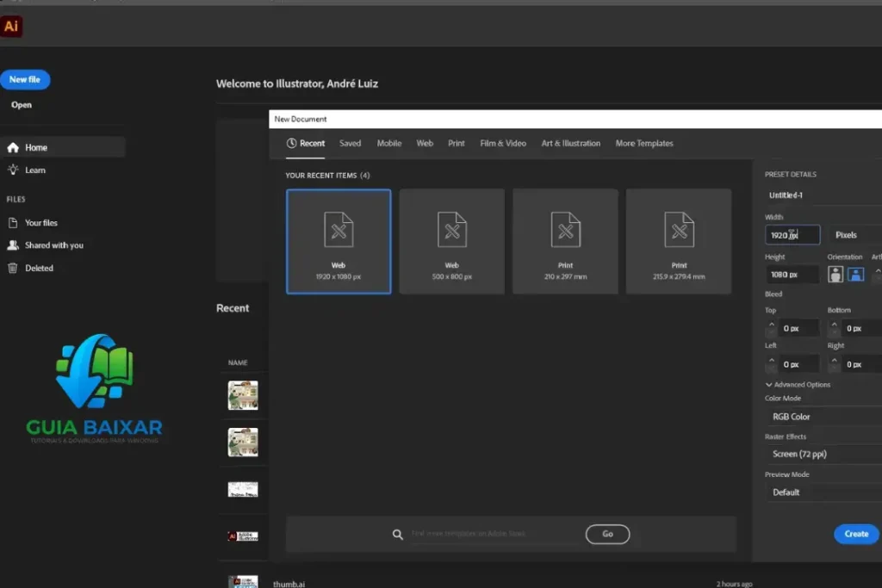Open Your files in sidebar

pos(41,223)
